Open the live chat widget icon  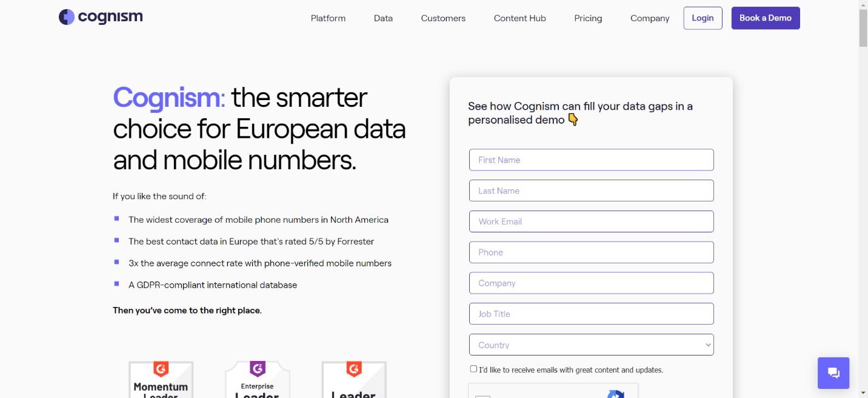click(833, 373)
